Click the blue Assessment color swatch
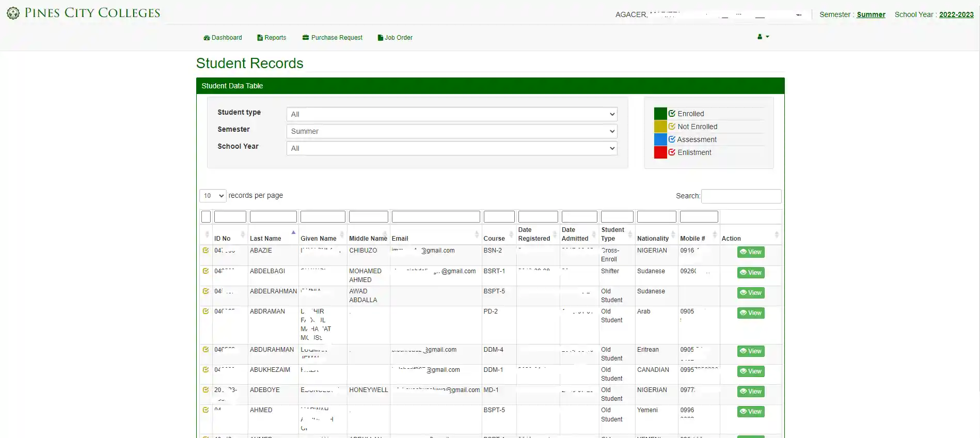 pos(660,139)
